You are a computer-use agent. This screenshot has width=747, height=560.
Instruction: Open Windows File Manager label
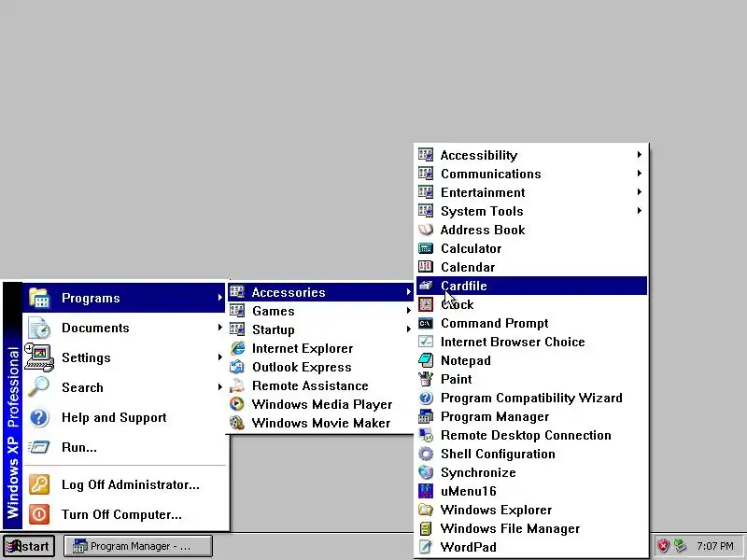point(510,528)
